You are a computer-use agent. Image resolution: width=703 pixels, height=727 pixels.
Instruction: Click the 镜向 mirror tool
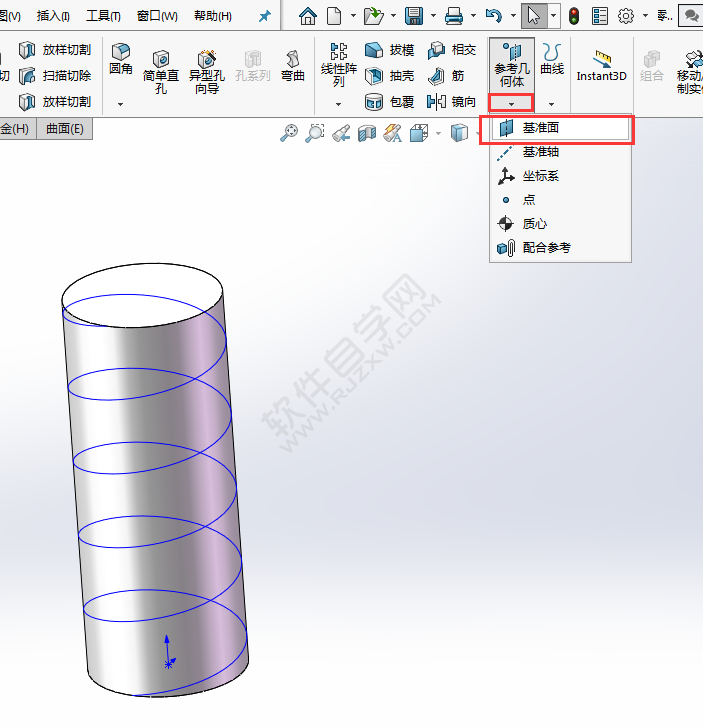click(452, 102)
